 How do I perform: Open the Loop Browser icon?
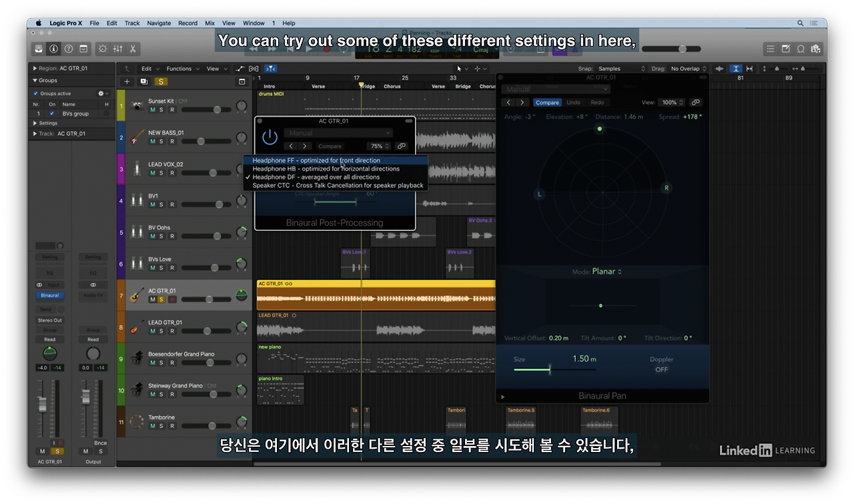(x=801, y=49)
